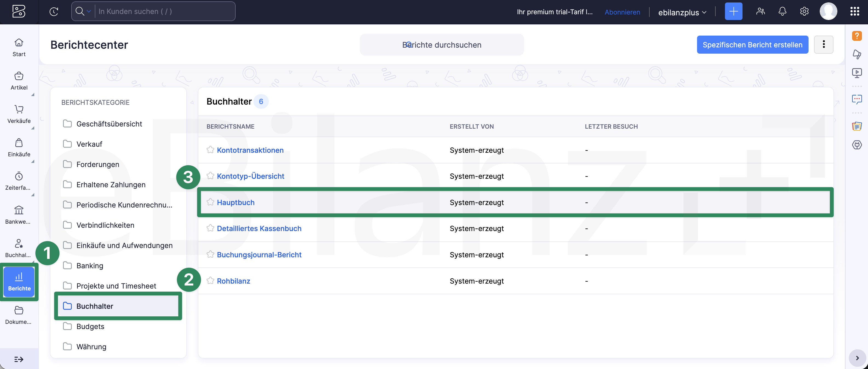This screenshot has height=369, width=868.
Task: Open the Hauptbuch report
Action: (236, 202)
